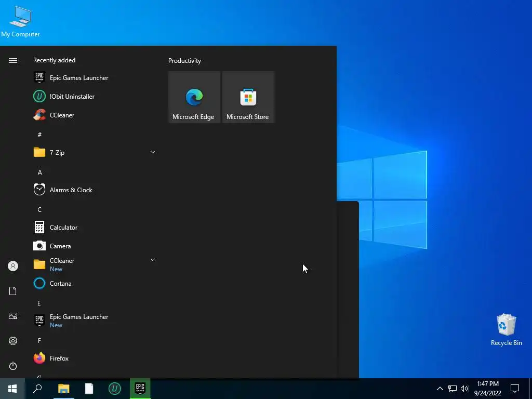Open Pictures from Start sidebar
Viewport: 532px width, 399px height.
click(x=13, y=316)
